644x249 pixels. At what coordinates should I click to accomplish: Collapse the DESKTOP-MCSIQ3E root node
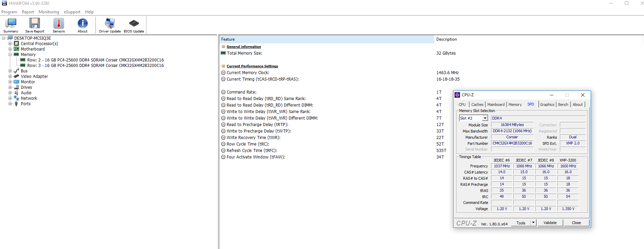click(x=4, y=38)
